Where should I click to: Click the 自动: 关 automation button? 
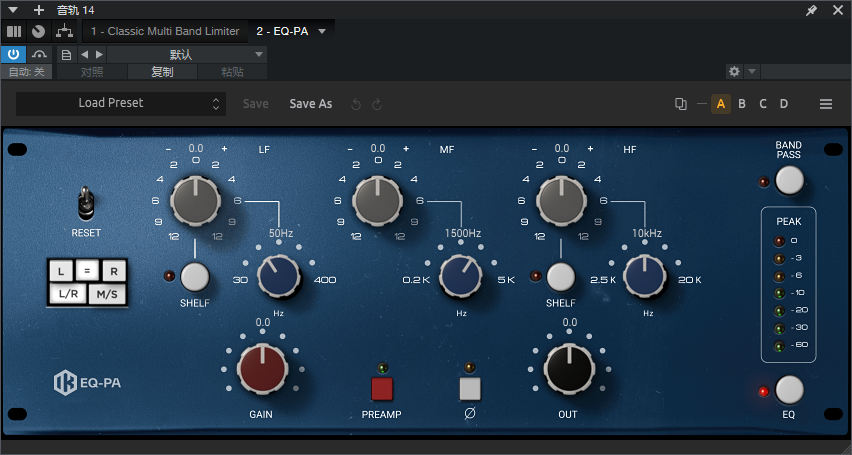(x=27, y=72)
